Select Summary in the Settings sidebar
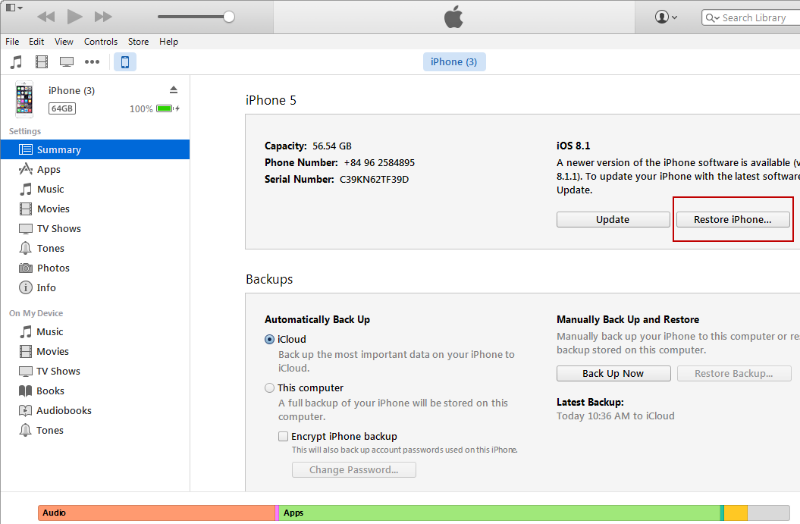Viewport: 800px width, 524px height. click(x=95, y=149)
